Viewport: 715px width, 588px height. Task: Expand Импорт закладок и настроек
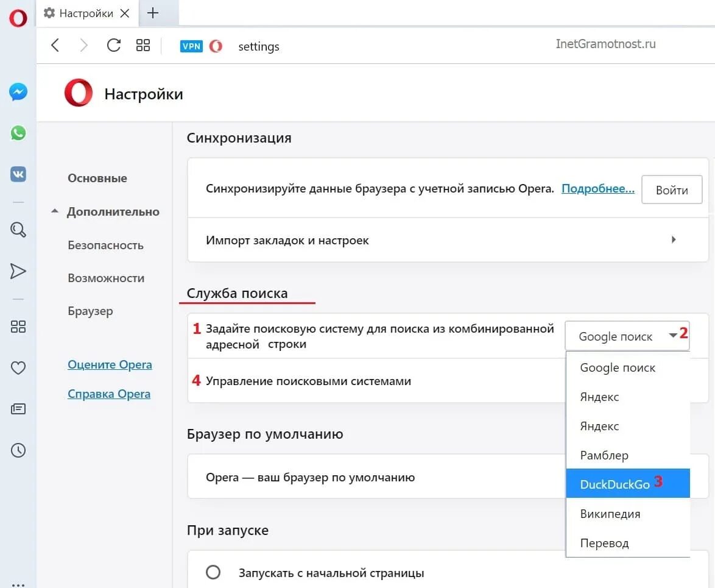coord(448,240)
